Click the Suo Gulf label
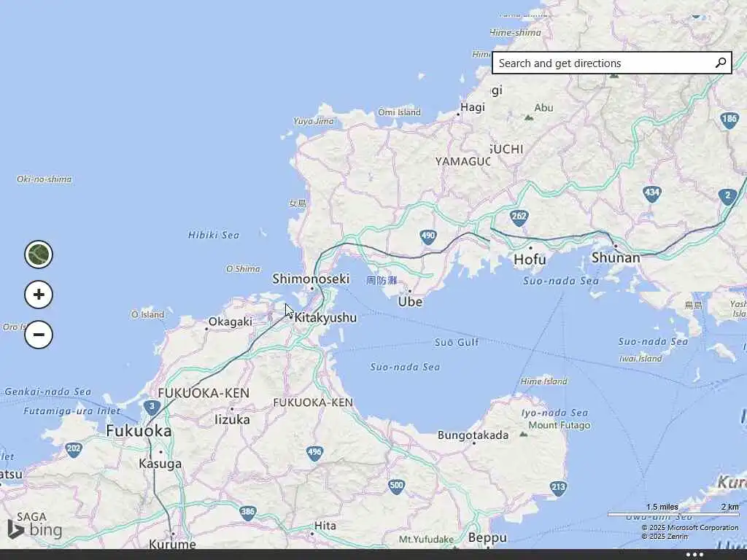The width and height of the screenshot is (747, 560). (x=457, y=342)
